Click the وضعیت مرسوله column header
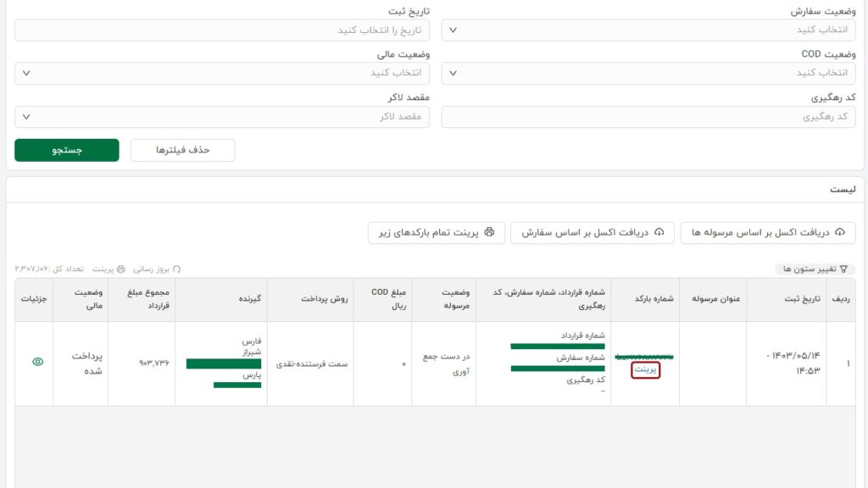Image resolution: width=868 pixels, height=488 pixels. click(443, 299)
